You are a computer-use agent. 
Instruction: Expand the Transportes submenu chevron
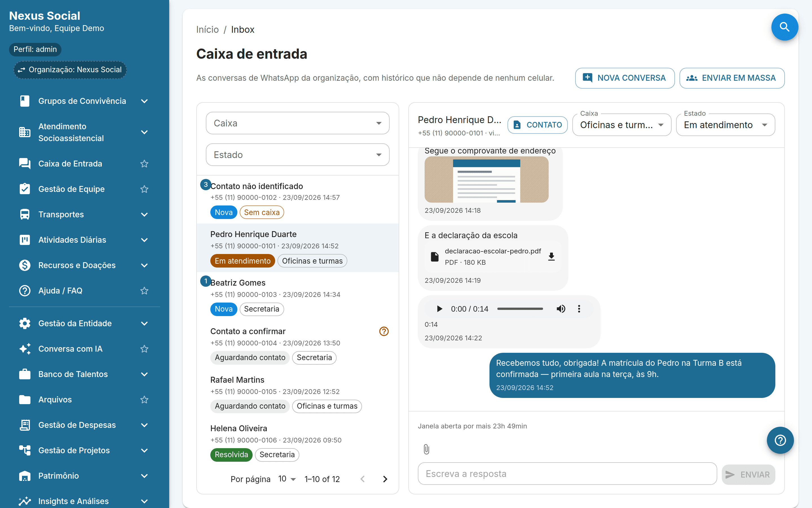pos(144,214)
